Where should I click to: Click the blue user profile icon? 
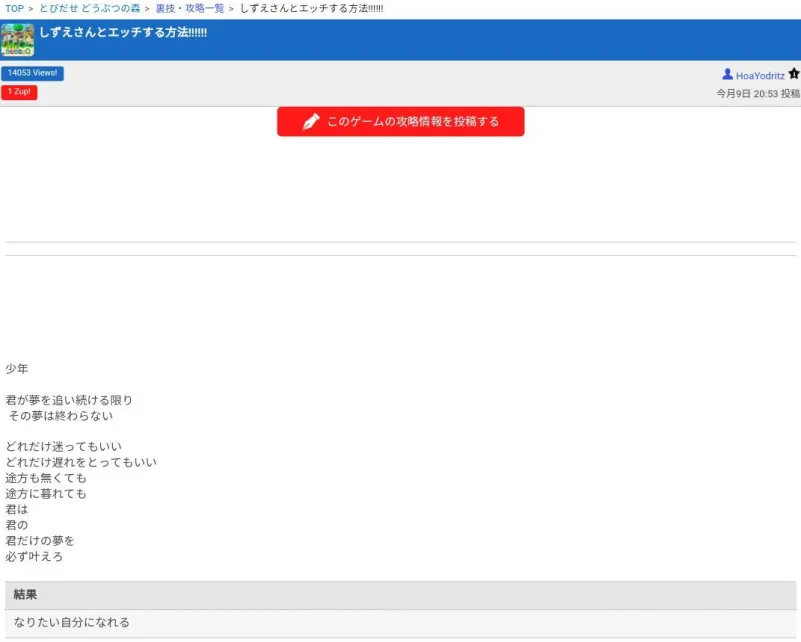(x=727, y=75)
